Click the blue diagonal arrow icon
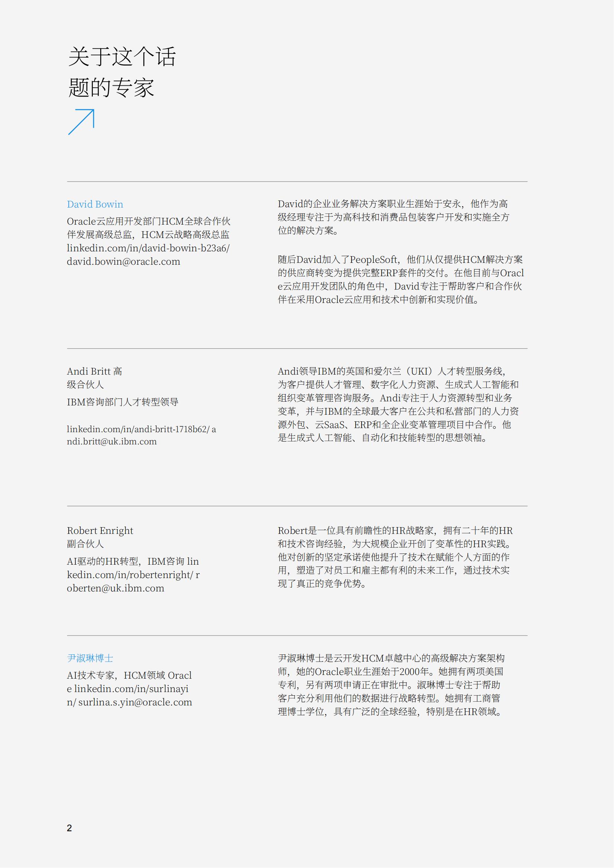The image size is (614, 868). pyautogui.click(x=81, y=122)
